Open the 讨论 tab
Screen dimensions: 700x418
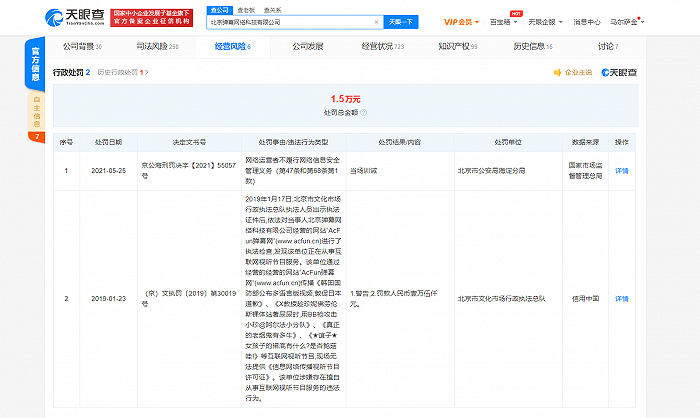608,46
